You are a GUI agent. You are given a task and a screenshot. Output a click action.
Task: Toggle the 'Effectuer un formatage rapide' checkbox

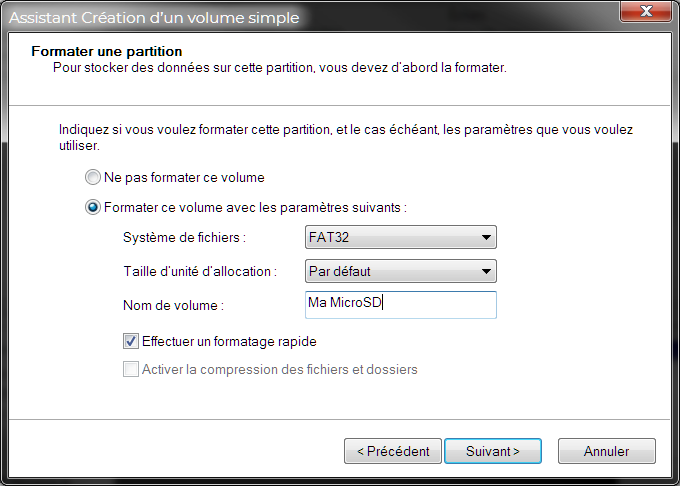pos(131,340)
